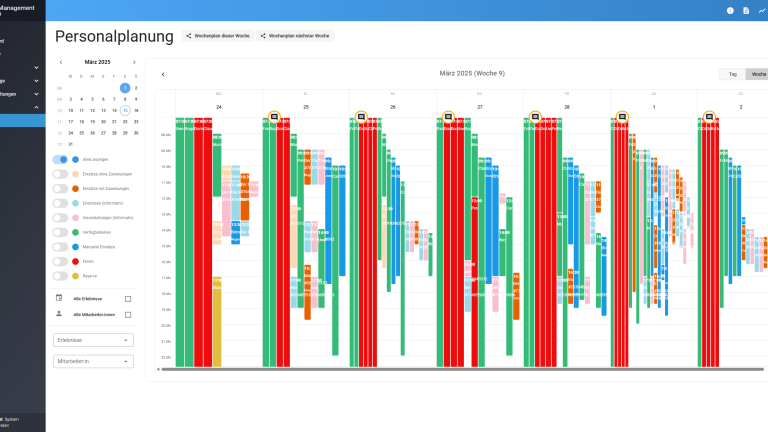Image resolution: width=768 pixels, height=432 pixels.
Task: Open the document icon in header
Action: click(745, 11)
